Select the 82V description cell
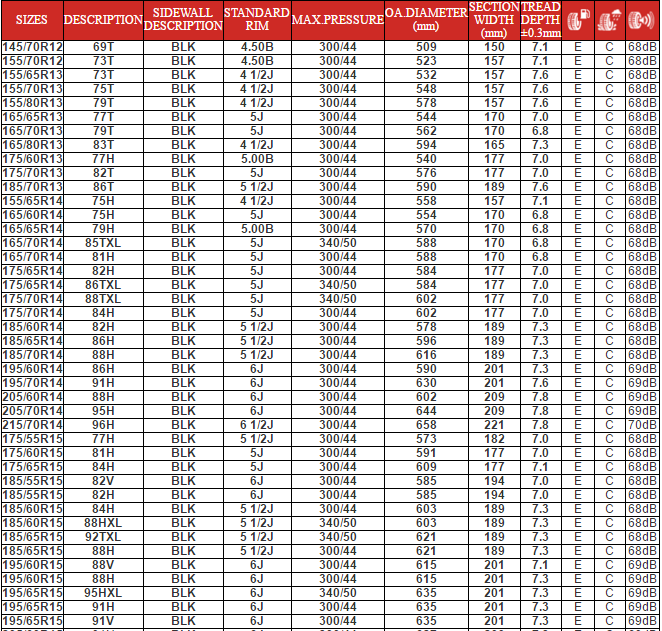Screen dimensions: 662x631 [103, 481]
